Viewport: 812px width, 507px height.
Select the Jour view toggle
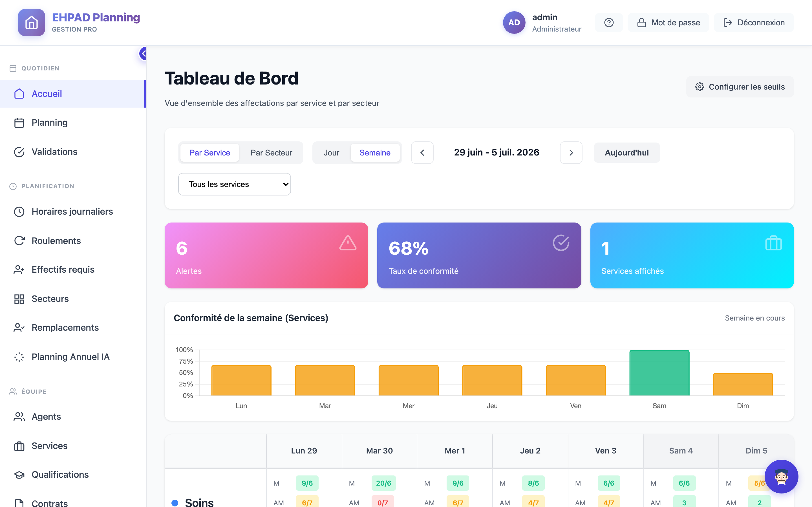[x=331, y=153]
